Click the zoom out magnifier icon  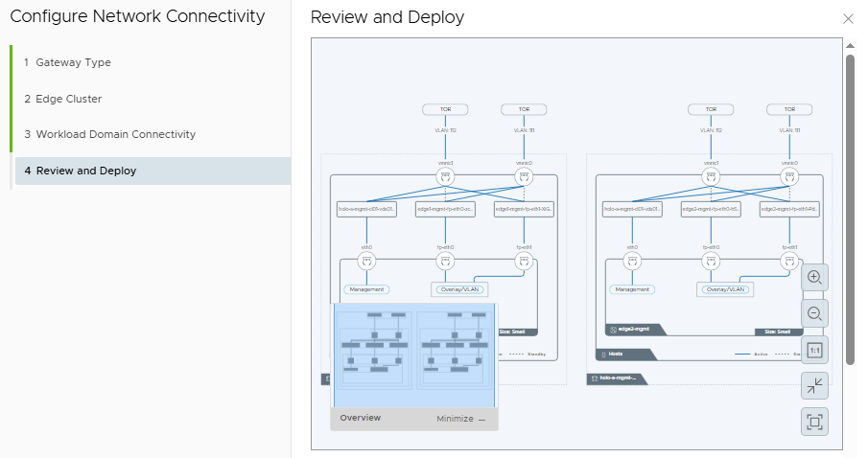point(814,313)
